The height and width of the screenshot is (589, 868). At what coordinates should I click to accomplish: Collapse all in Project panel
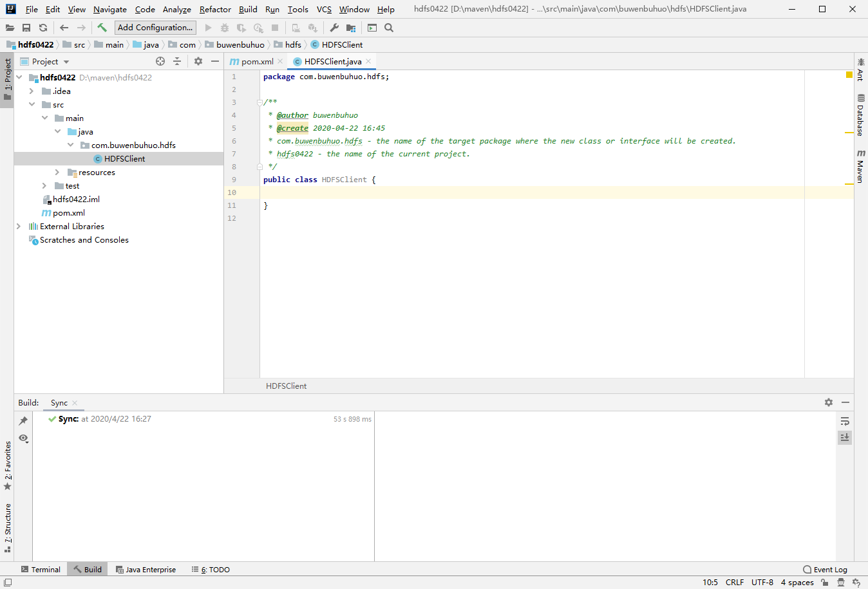(x=177, y=61)
